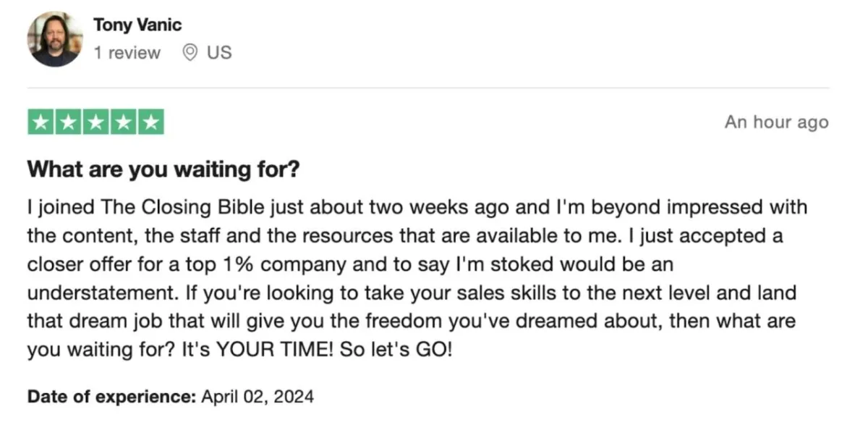Click the divider line under reviewer info

pyautogui.click(x=428, y=88)
